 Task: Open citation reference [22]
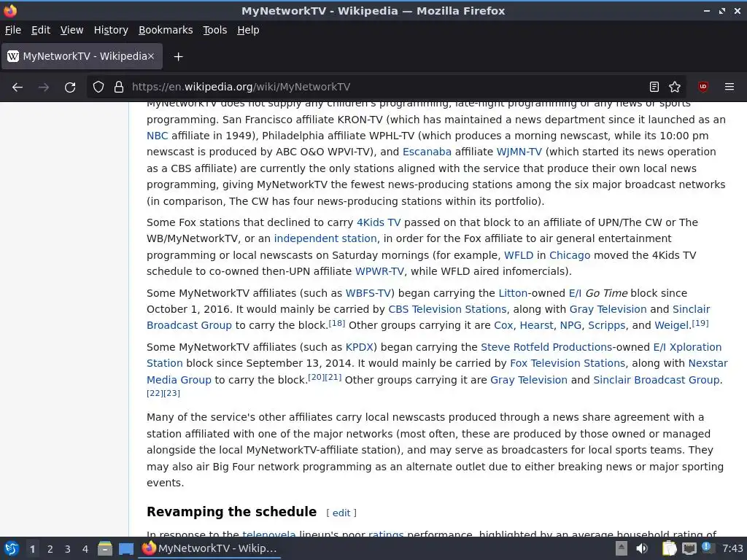pos(155,393)
